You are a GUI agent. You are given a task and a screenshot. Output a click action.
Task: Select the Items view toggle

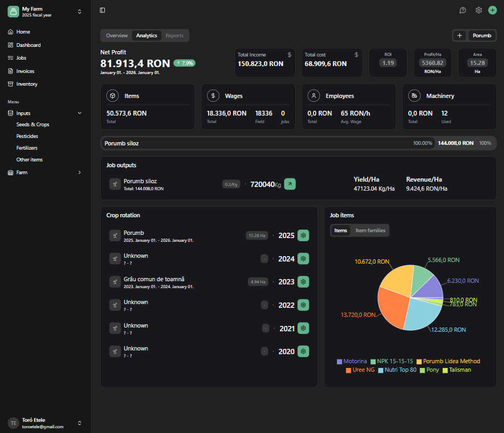(341, 231)
